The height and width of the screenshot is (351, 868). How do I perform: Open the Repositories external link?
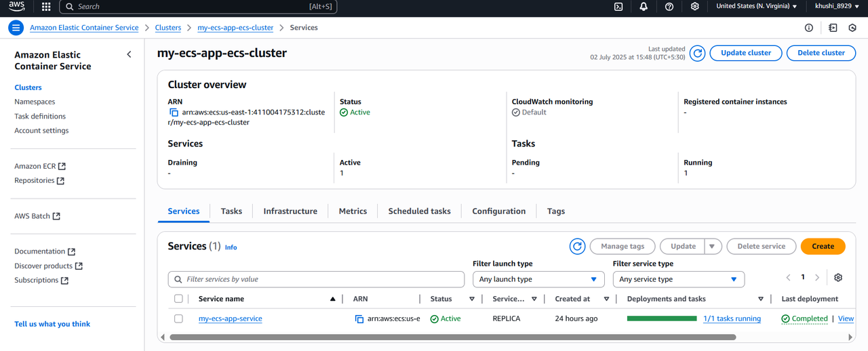39,181
